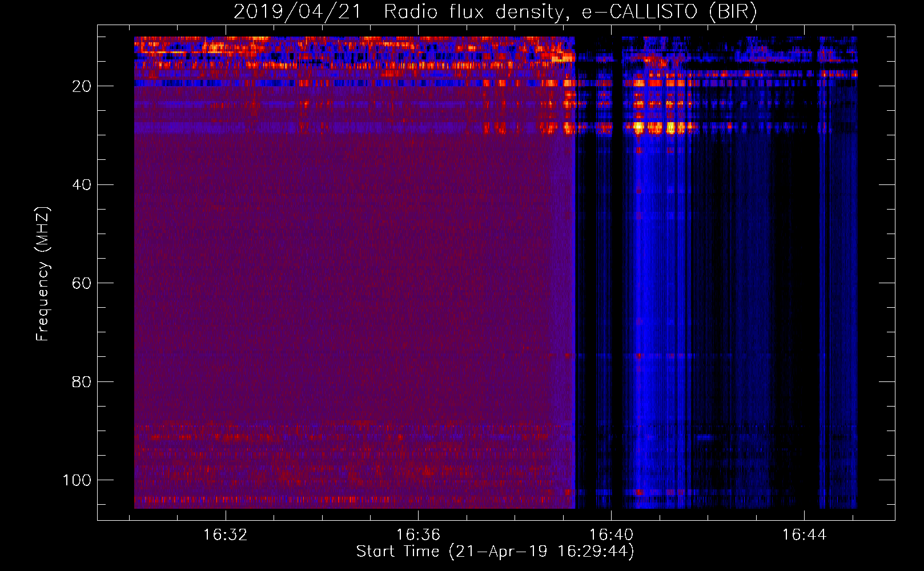Click the 16:32 time tick label
The image size is (924, 571).
point(226,535)
